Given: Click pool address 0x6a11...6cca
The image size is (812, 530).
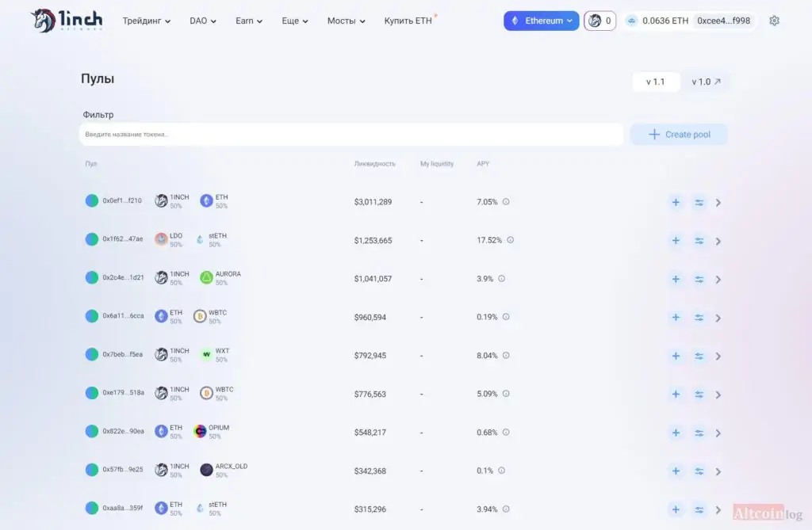Looking at the screenshot, I should pyautogui.click(x=123, y=316).
